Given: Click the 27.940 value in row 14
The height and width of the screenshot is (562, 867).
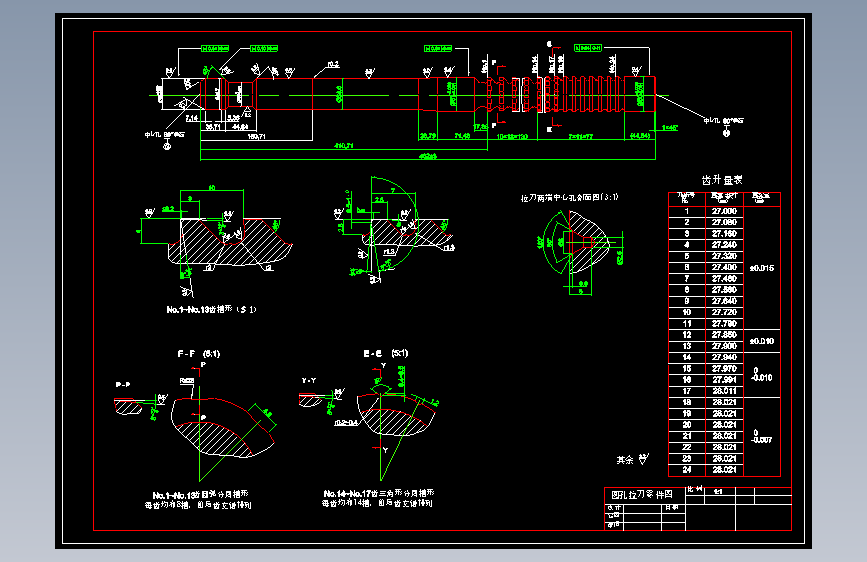Looking at the screenshot, I should 724,357.
